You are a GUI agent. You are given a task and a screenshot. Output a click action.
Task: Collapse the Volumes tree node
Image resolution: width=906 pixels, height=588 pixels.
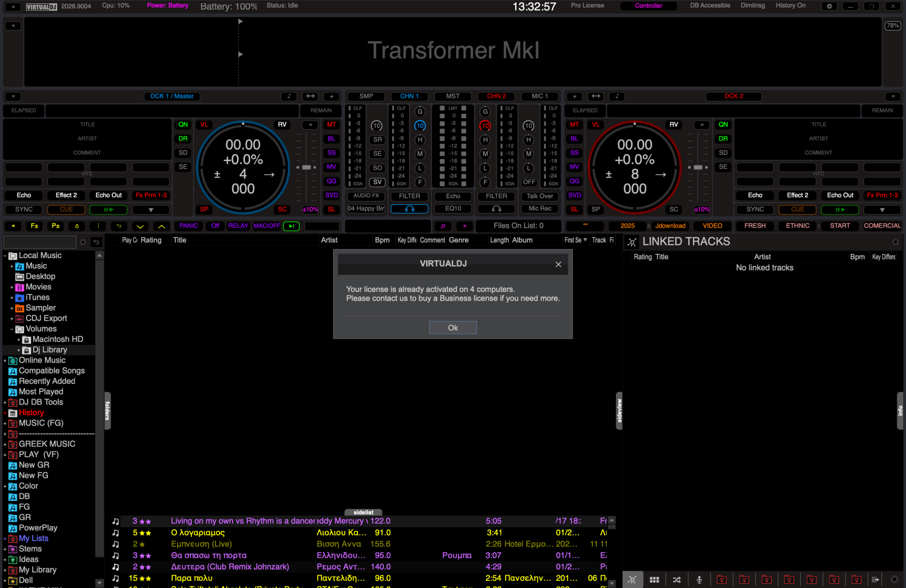11,329
